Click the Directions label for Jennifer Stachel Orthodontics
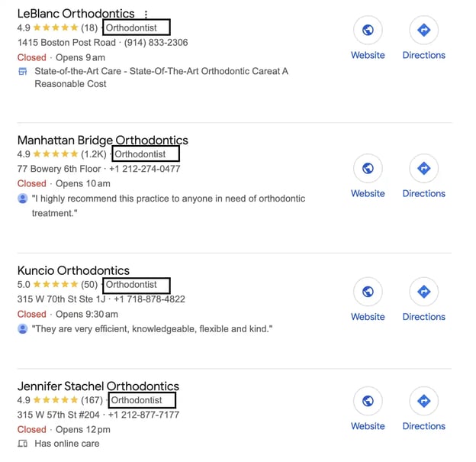Viewport: 476px width, 462px height. tap(423, 426)
